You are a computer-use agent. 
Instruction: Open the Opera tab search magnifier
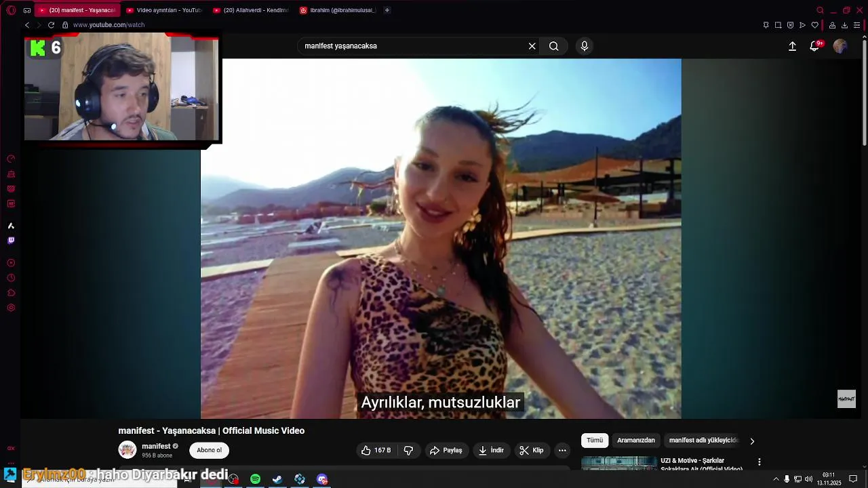[x=820, y=10]
